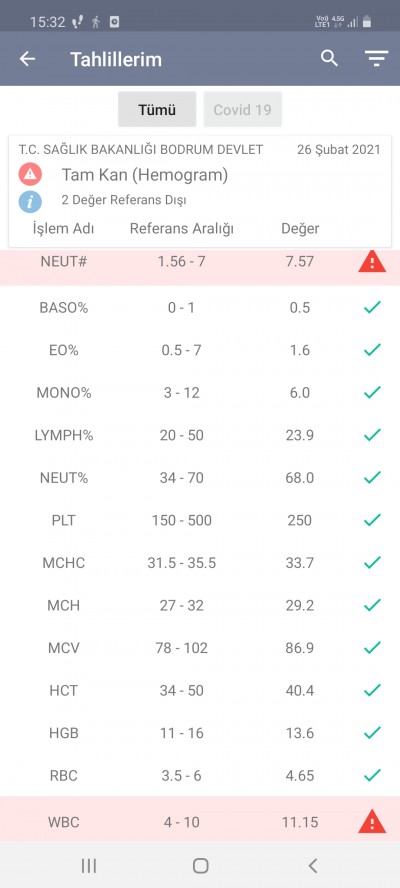The width and height of the screenshot is (400, 888).
Task: Tap warning triangle on the NEUT# row
Action: [x=372, y=262]
